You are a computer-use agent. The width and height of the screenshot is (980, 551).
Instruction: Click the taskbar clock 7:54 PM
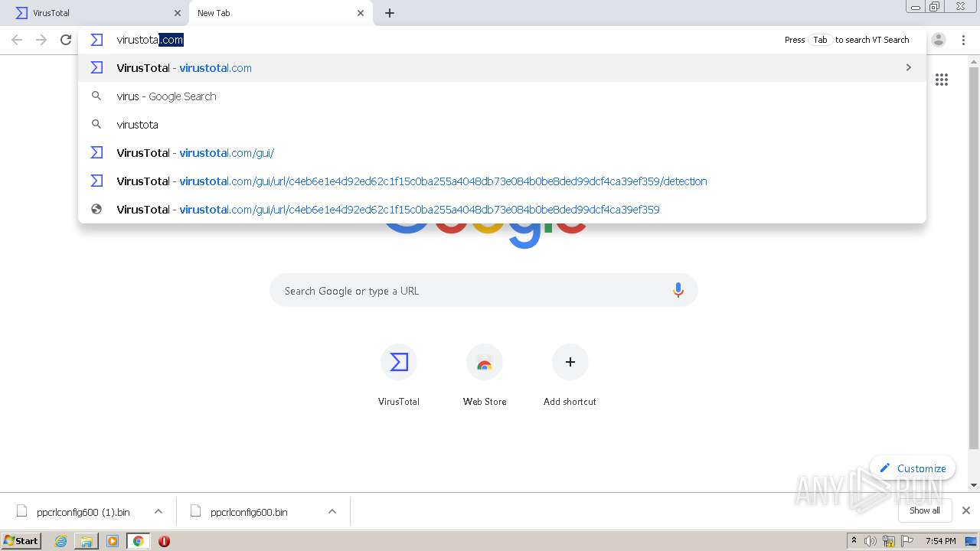click(941, 541)
